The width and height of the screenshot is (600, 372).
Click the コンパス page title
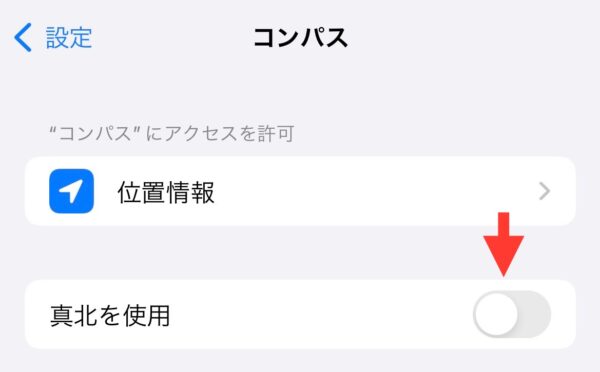300,38
